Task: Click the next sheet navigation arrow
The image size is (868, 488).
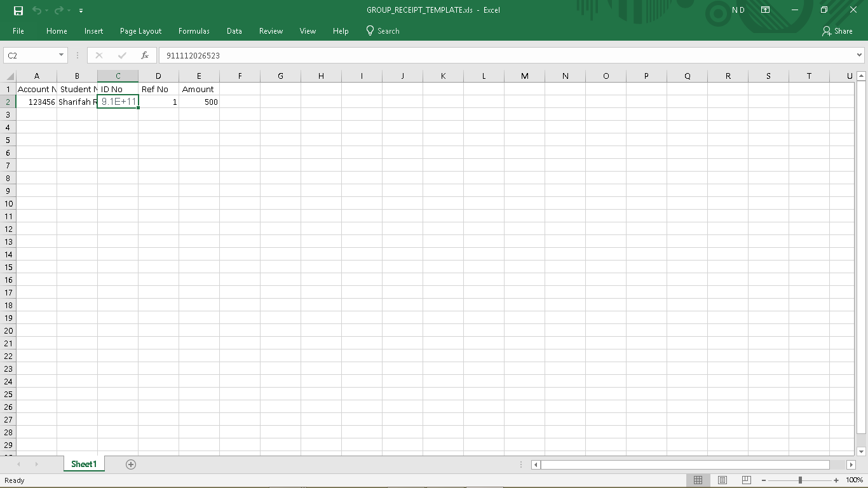Action: click(x=36, y=464)
